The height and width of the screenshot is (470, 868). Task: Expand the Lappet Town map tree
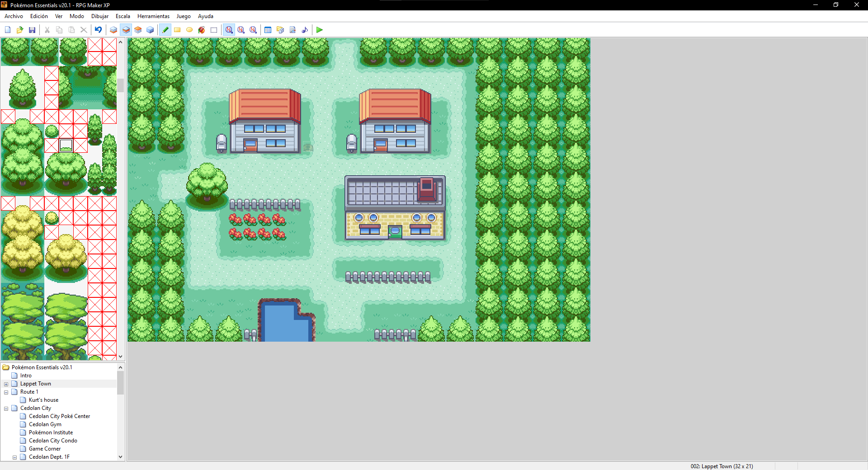(x=6, y=384)
